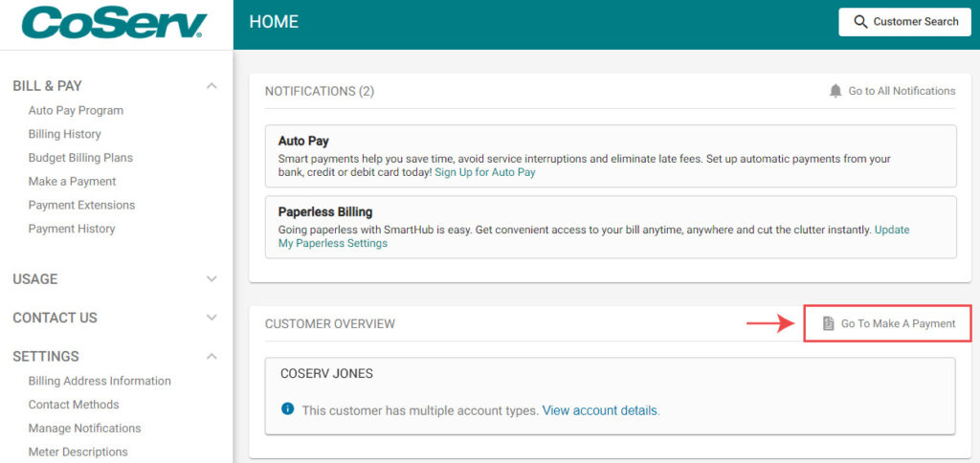The image size is (980, 463).
Task: Open Manage Notifications
Action: (x=84, y=429)
